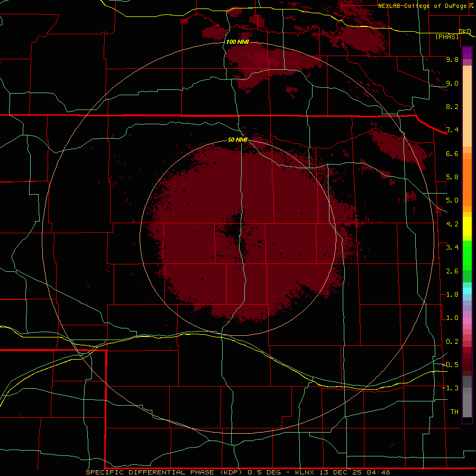Screen dimensions: 476x476
Task: Click the 3.4 value on color scale
Action: click(452, 248)
